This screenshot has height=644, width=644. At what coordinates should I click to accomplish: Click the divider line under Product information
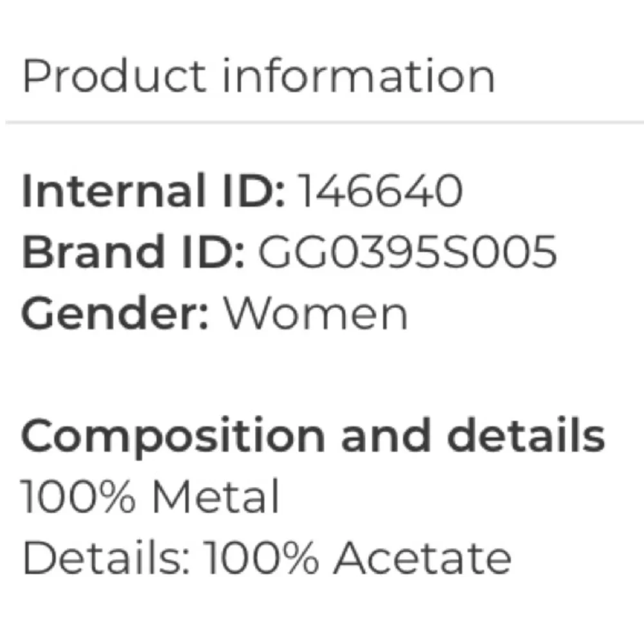[x=325, y=122]
